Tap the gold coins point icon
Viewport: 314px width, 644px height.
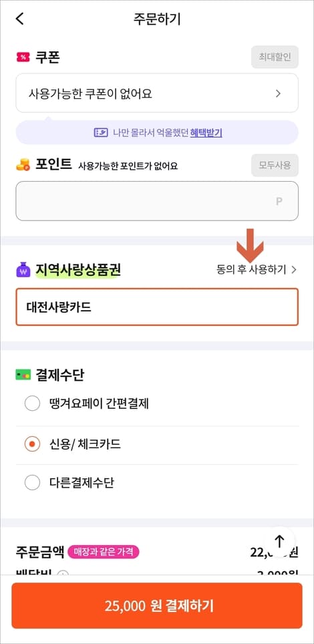coord(23,165)
